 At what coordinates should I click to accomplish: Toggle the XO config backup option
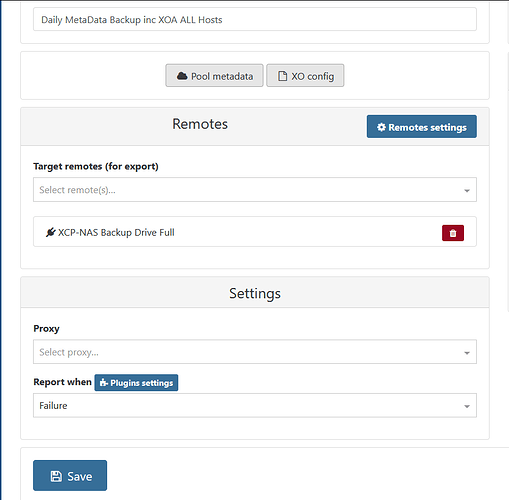305,76
